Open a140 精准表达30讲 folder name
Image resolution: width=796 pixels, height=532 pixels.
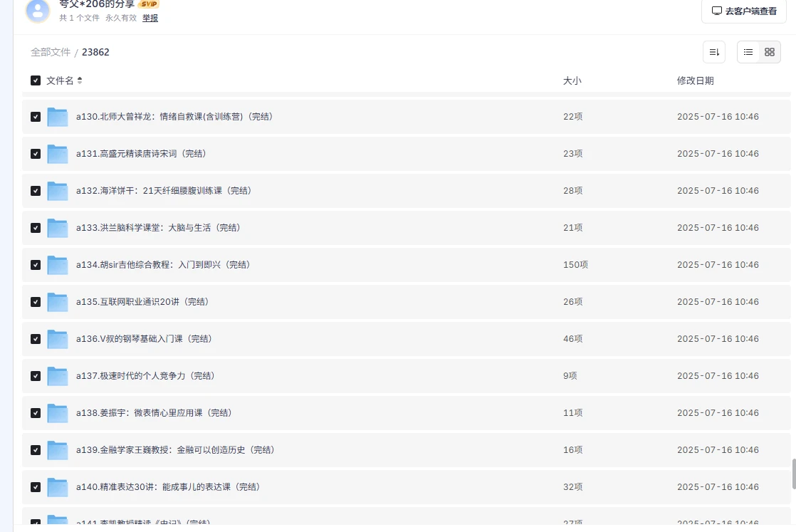pyautogui.click(x=168, y=487)
